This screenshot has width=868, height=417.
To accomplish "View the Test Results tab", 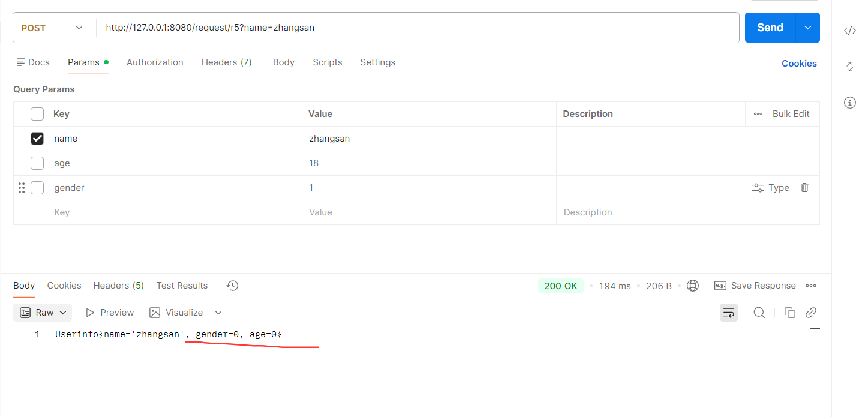I will pos(182,286).
